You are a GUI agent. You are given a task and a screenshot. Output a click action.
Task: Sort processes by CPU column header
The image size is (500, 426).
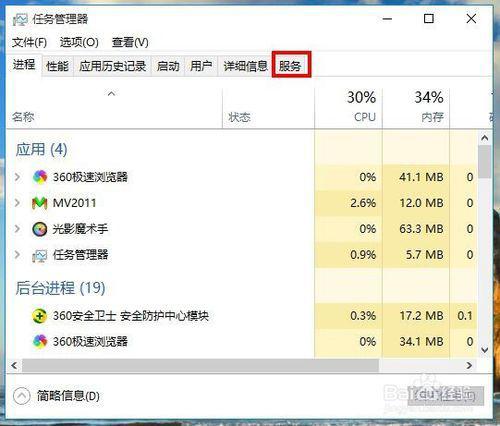(x=349, y=108)
